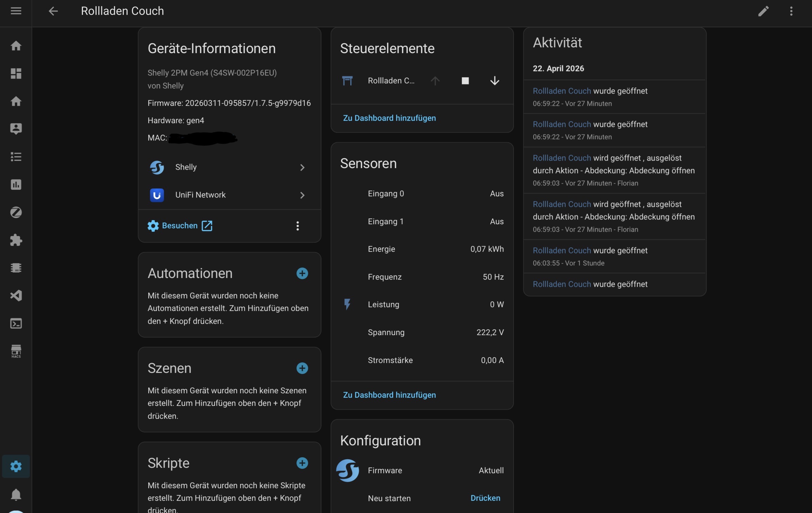Add sensors via Zu Dashboard hinzufügen
The image size is (812, 513).
coord(389,395)
